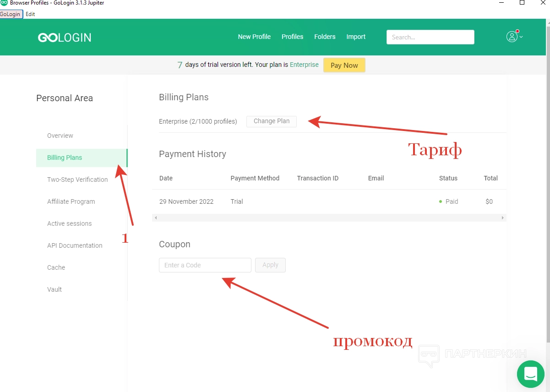
Task: Click the Total column header
Action: click(x=491, y=178)
